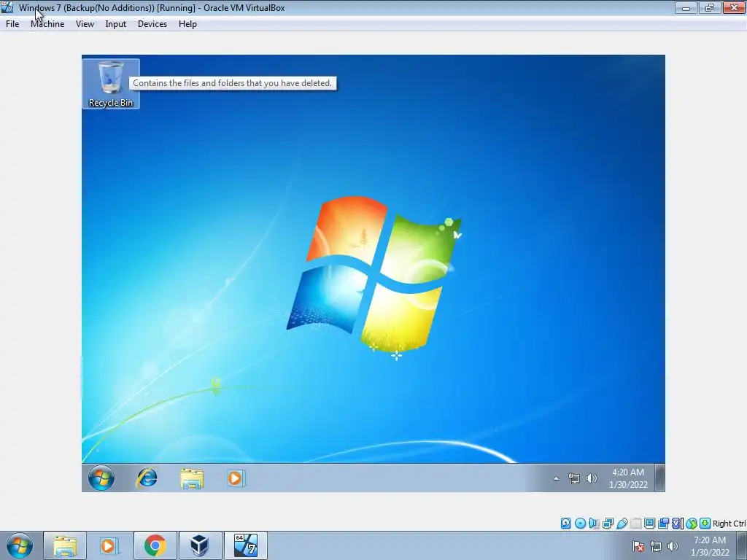Image resolution: width=747 pixels, height=560 pixels.
Task: Open Windows Explorer in guest taskbar
Action: pos(192,478)
